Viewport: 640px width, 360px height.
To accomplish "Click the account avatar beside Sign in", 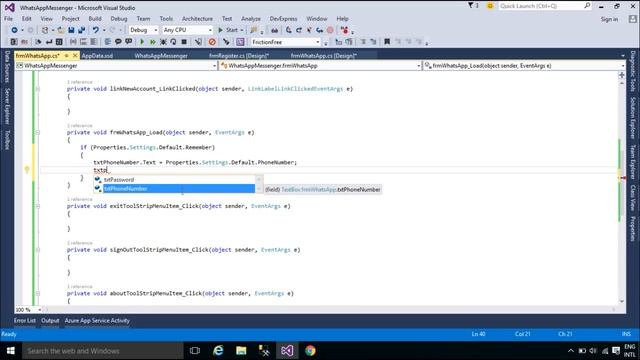I will (x=632, y=19).
